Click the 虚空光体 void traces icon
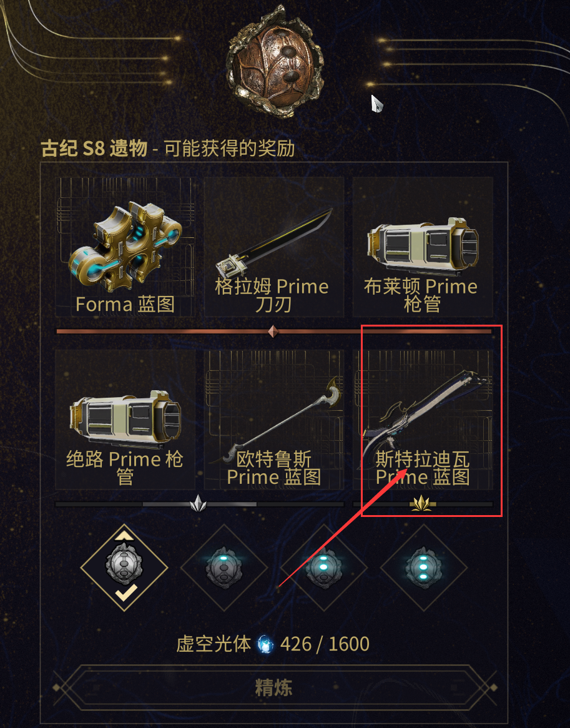 (265, 644)
